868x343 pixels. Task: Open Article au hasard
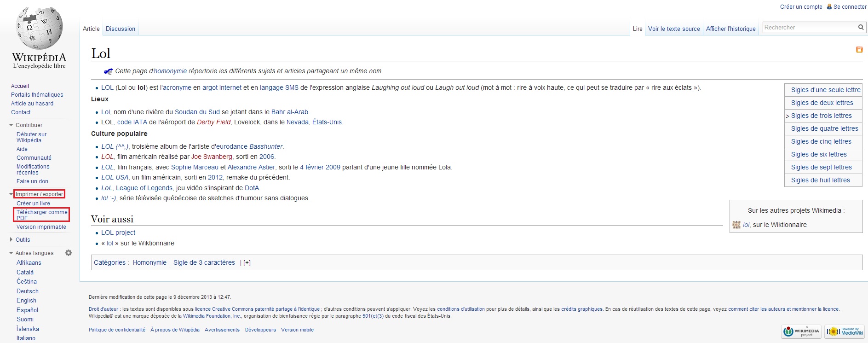pyautogui.click(x=32, y=104)
